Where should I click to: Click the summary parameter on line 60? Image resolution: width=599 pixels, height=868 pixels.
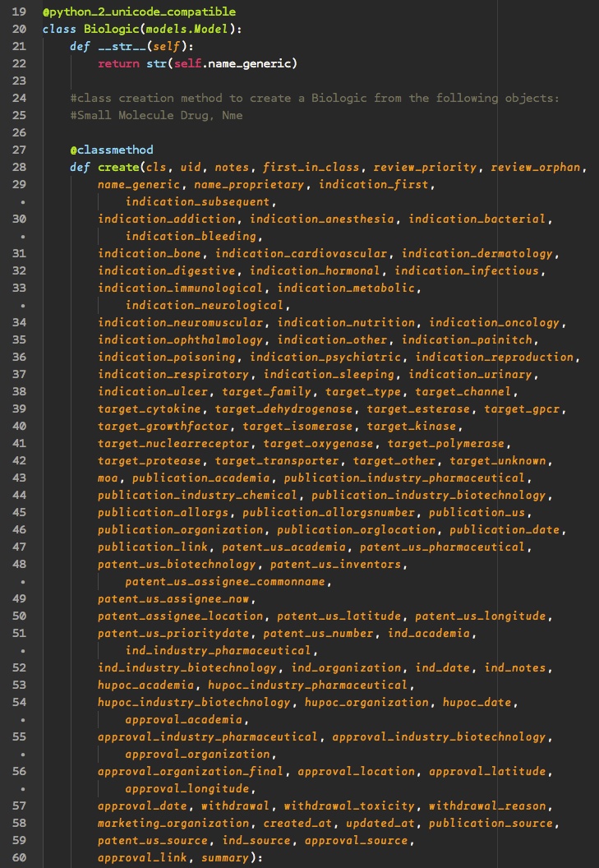pyautogui.click(x=225, y=857)
